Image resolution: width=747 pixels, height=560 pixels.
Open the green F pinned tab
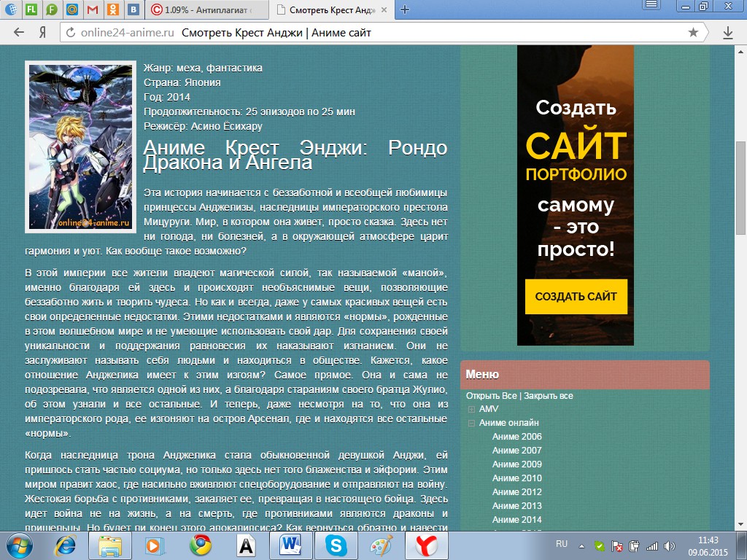pos(52,9)
